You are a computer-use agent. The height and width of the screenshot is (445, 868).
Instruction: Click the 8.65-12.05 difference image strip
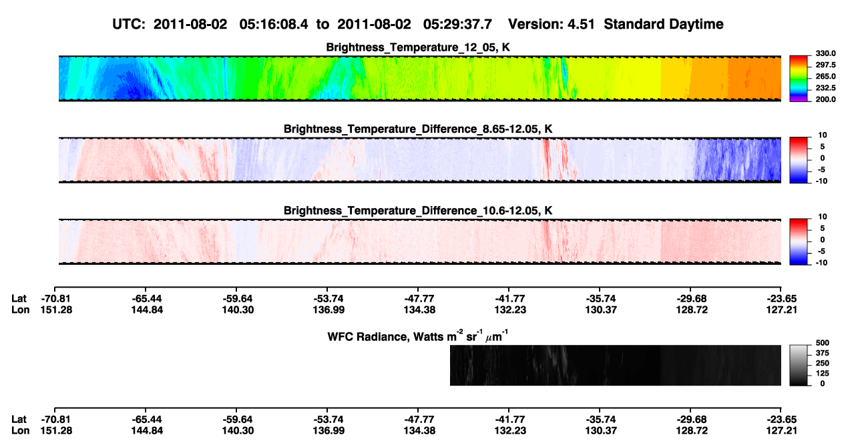[x=420, y=159]
